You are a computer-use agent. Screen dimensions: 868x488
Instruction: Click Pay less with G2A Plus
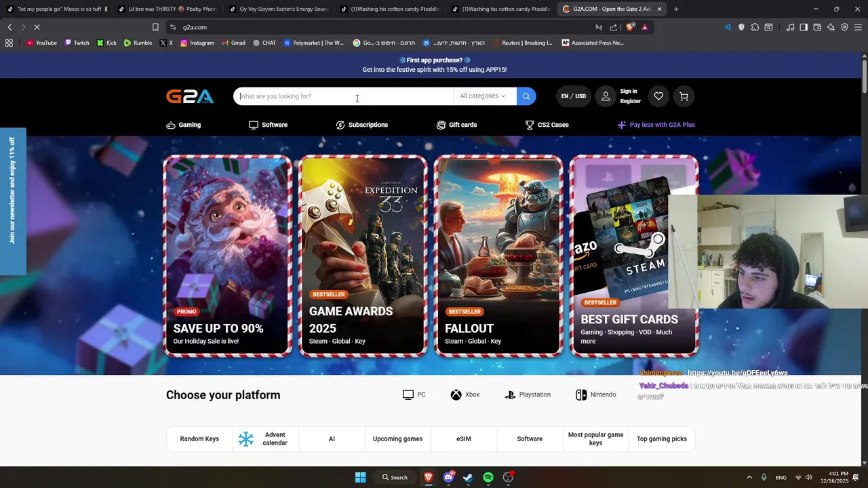tap(656, 125)
